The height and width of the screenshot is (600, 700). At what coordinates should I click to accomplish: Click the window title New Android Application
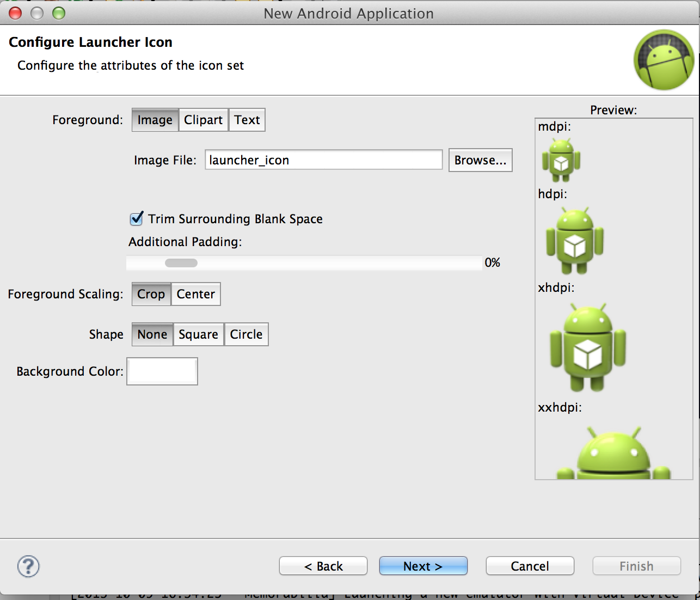coord(349,14)
